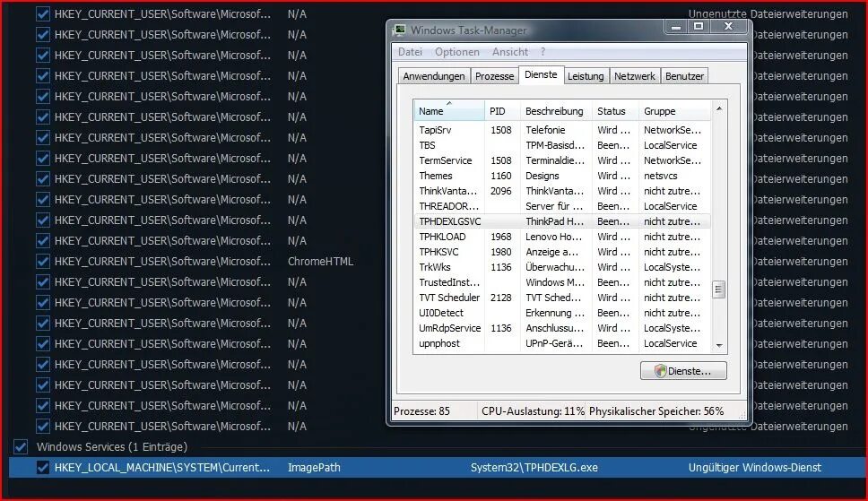
Task: Open the Optionen menu
Action: click(x=457, y=52)
